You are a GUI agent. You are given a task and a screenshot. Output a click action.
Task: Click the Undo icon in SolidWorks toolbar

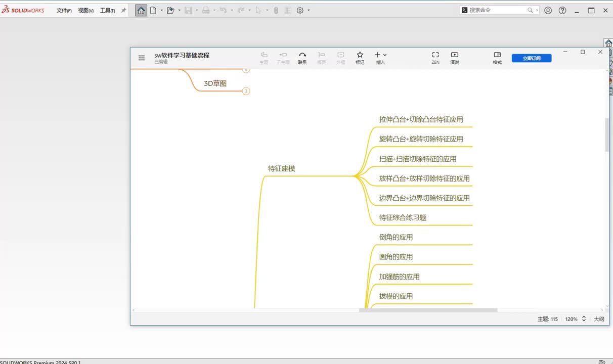[223, 10]
